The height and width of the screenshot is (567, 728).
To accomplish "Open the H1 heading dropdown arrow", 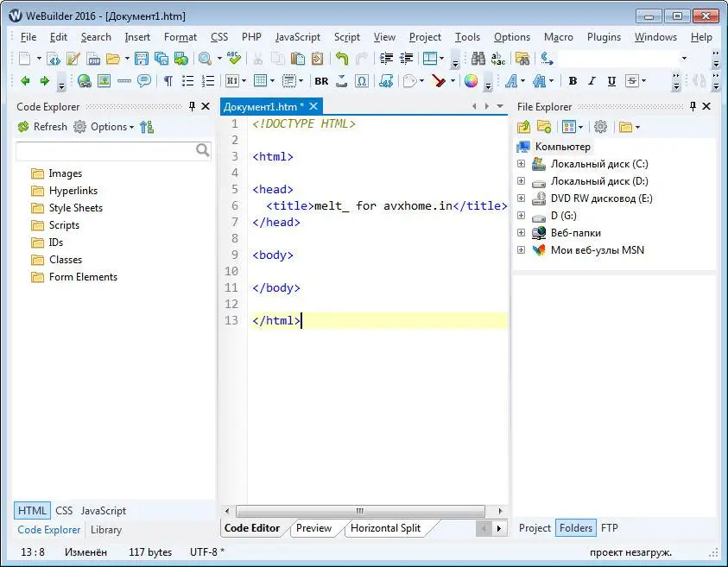I will click(x=244, y=81).
